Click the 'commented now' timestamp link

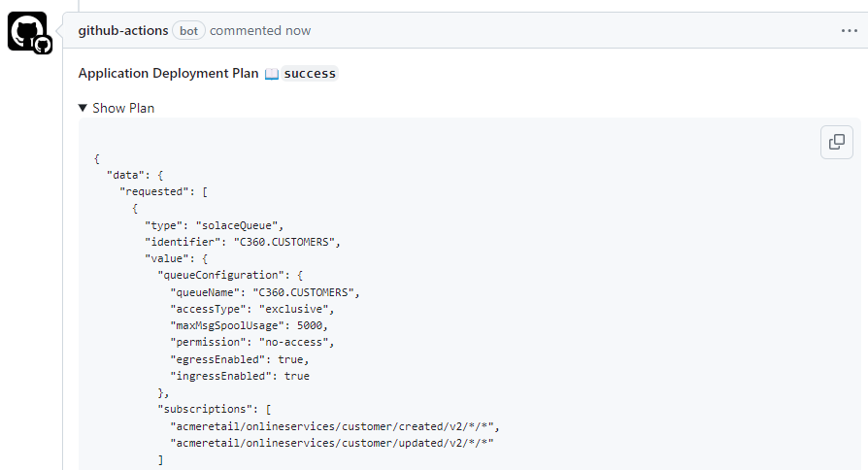[260, 30]
